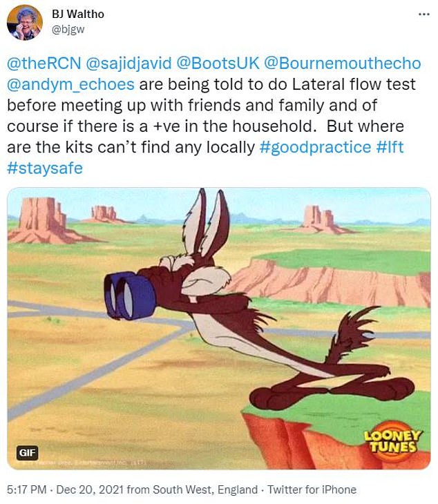Open the three-dot more options menu
This screenshot has width=438, height=504.
(424, 14)
